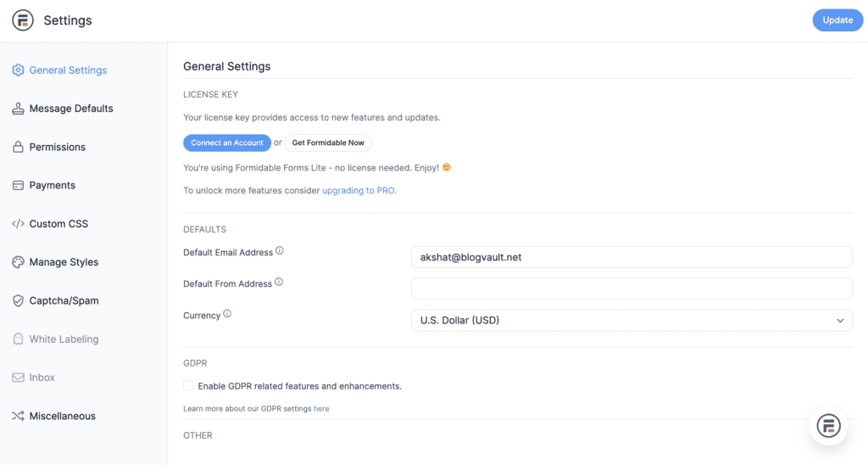Go to Message Defaults settings

point(71,109)
